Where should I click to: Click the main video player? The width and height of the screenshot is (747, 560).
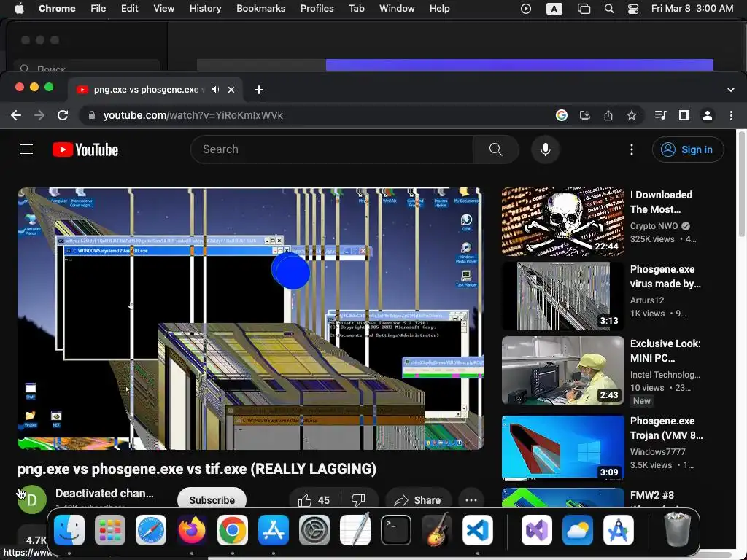[251, 319]
